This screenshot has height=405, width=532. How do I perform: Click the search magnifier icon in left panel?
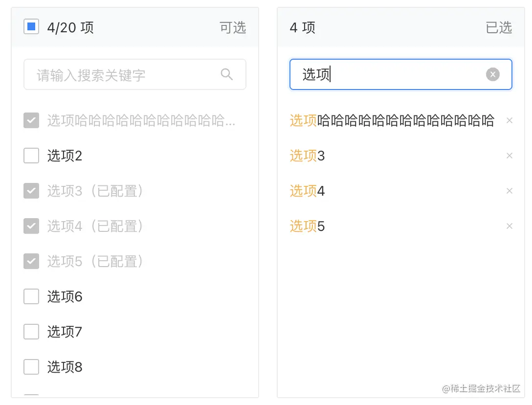[x=226, y=74]
